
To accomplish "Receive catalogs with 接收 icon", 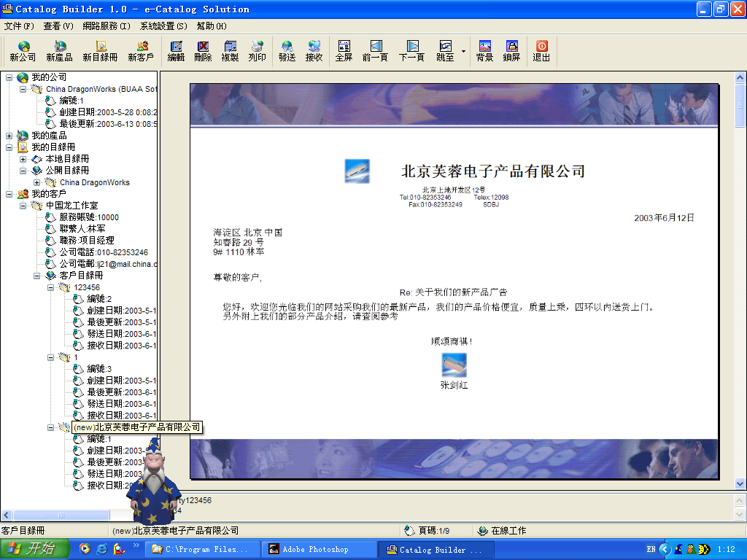I will click(314, 51).
